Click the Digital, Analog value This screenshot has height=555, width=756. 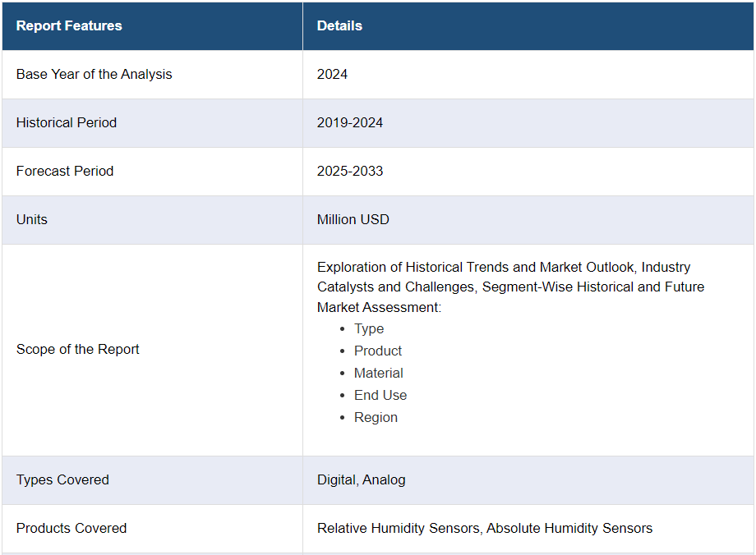pyautogui.click(x=362, y=479)
